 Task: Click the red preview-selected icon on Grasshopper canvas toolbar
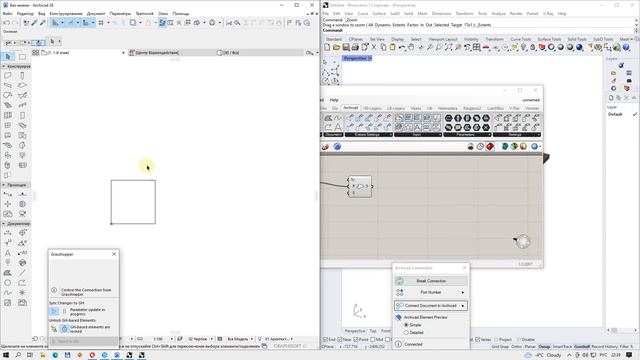click(x=490, y=146)
